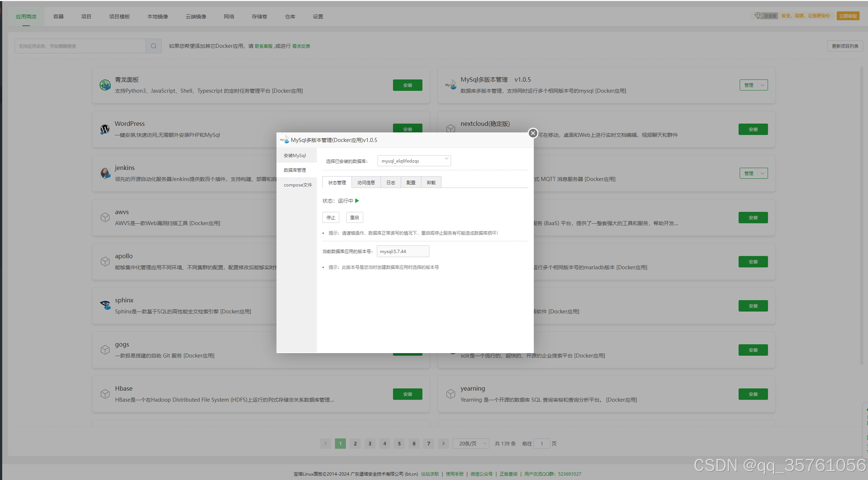
Task: Expand the MySql manage button arrow
Action: (763, 85)
